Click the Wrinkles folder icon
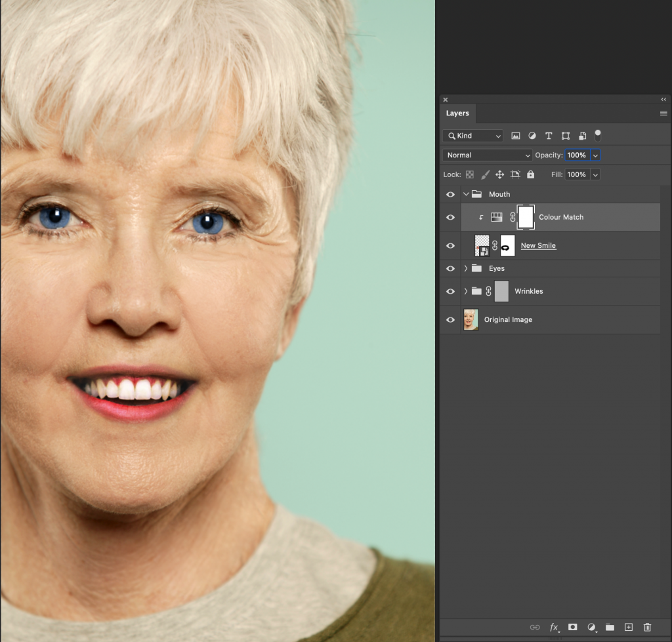The height and width of the screenshot is (642, 672). [477, 291]
